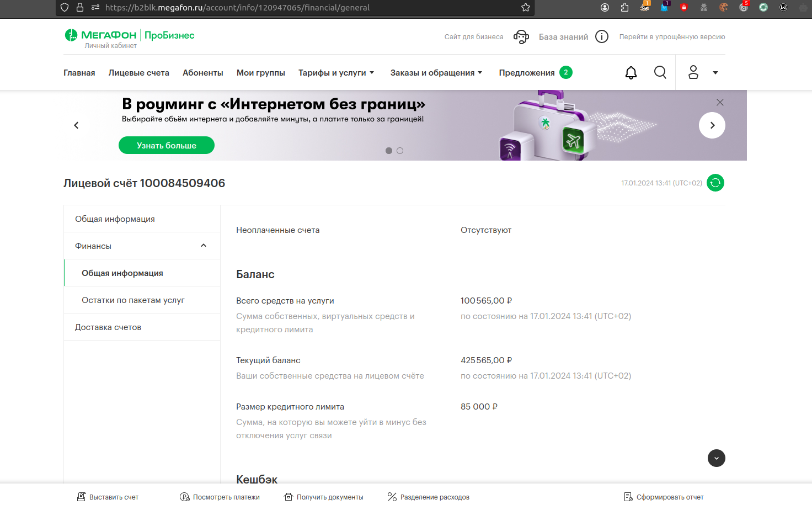812x510 pixels.
Task: Click the Узнать больше button
Action: coord(167,145)
